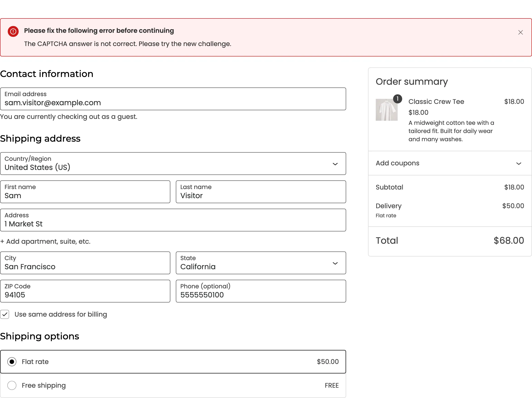Click the Last name field

[261, 192]
